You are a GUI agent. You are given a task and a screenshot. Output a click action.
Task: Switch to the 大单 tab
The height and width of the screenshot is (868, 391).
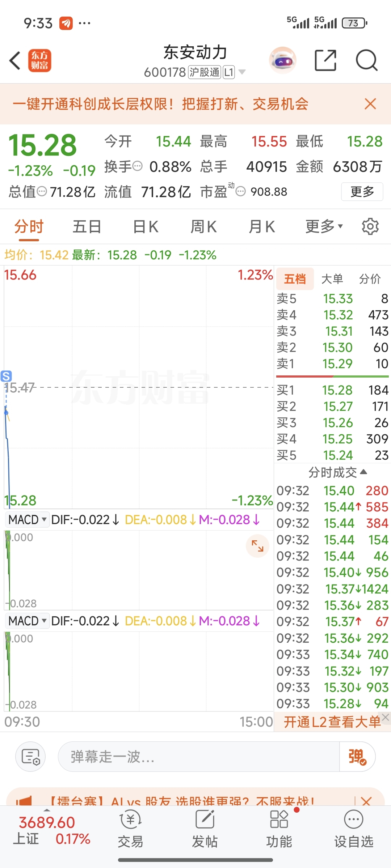pos(332,279)
